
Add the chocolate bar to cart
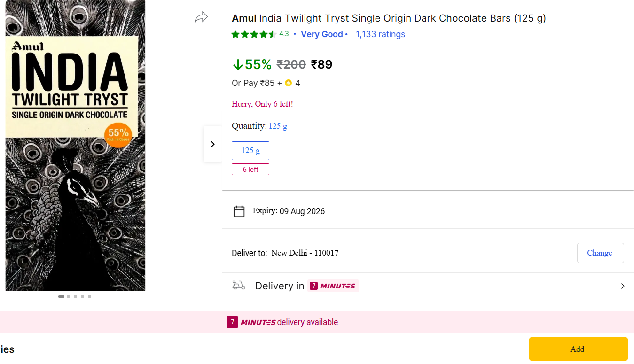pyautogui.click(x=578, y=349)
